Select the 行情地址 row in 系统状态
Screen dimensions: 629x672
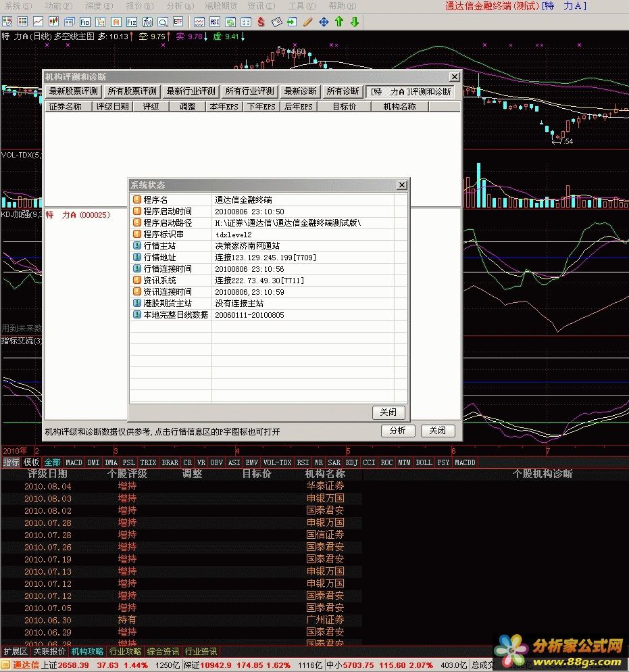tap(268, 258)
